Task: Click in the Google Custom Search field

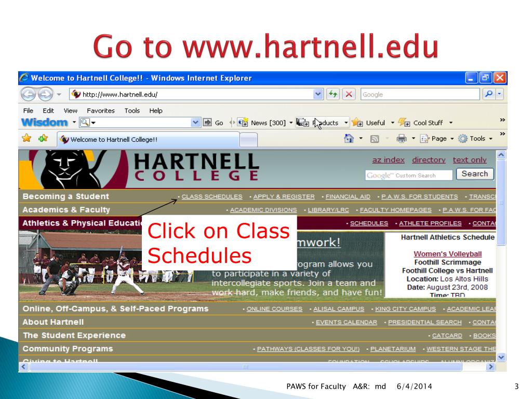Action: coord(409,176)
